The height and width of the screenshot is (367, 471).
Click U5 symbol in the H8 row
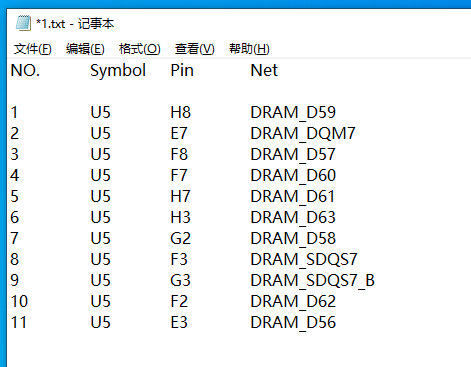[100, 112]
